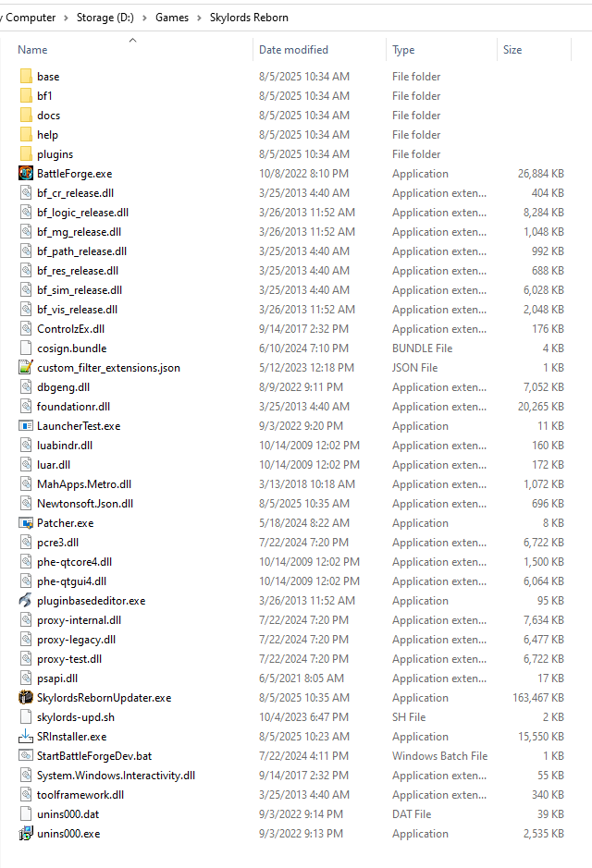This screenshot has height=868, width=592.
Task: Select the plugins folder icon
Action: tap(26, 153)
